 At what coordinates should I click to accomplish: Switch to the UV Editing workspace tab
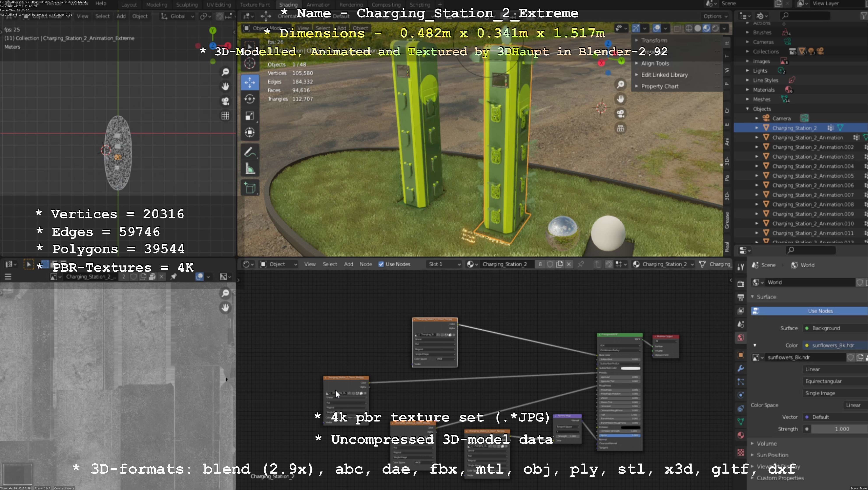[218, 5]
